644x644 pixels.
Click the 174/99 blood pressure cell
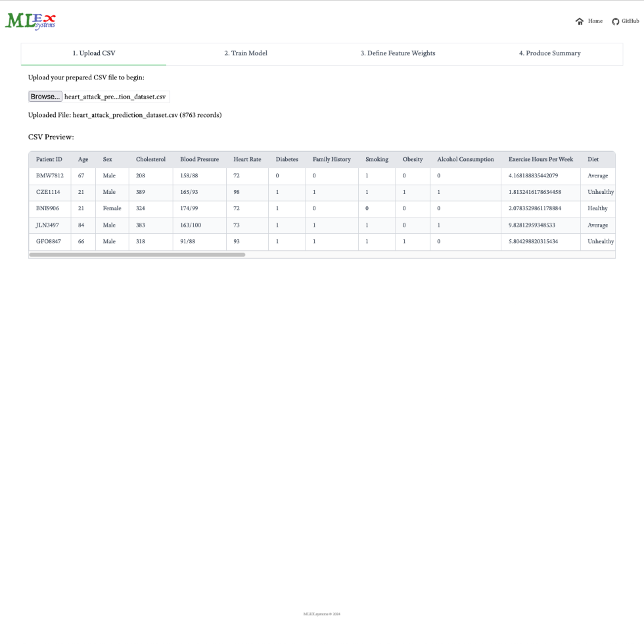[189, 209]
